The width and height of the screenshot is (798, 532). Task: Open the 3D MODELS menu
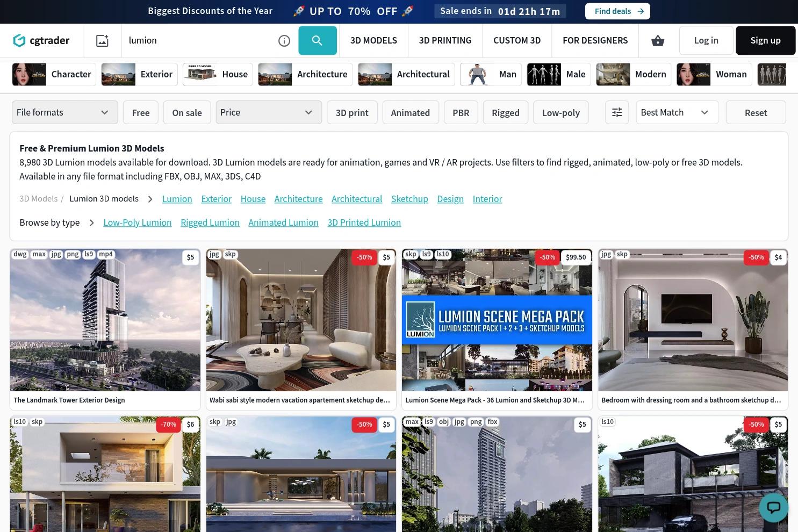click(x=373, y=40)
